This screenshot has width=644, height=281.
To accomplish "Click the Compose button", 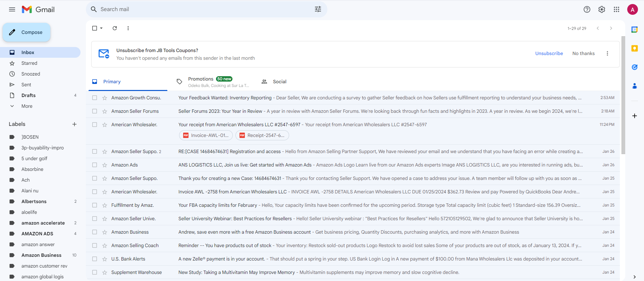I will (26, 32).
